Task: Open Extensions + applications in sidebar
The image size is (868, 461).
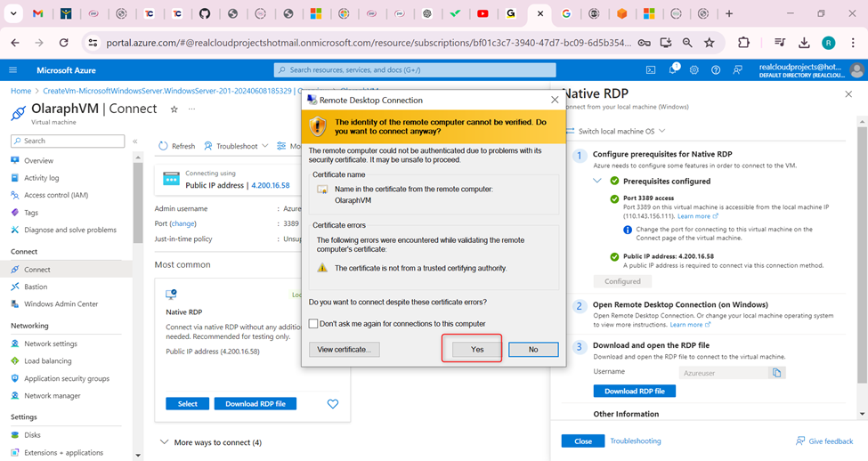Action: pos(63,453)
